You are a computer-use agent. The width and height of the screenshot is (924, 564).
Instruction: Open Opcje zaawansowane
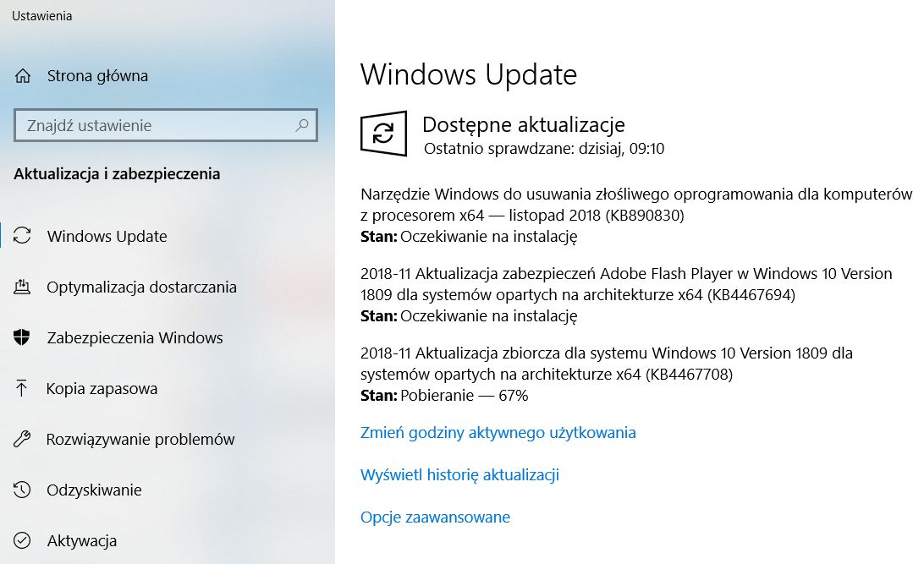(435, 517)
